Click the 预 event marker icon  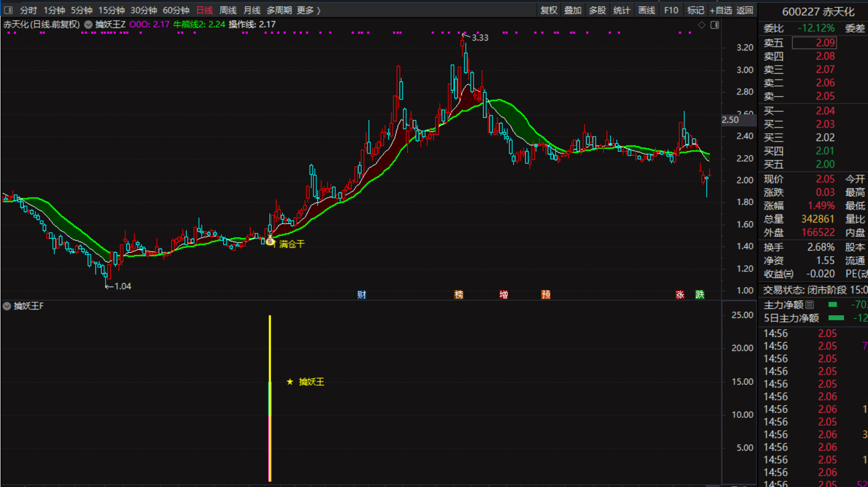[546, 295]
